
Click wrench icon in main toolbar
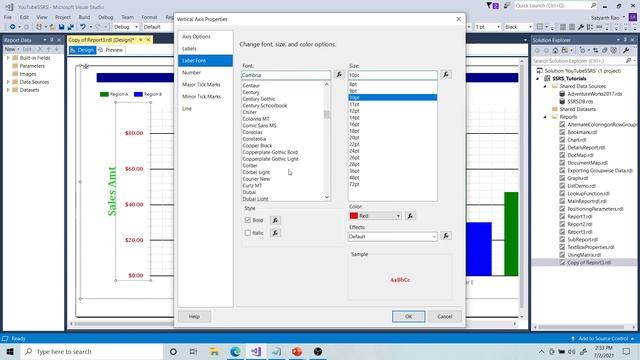(x=581, y=27)
